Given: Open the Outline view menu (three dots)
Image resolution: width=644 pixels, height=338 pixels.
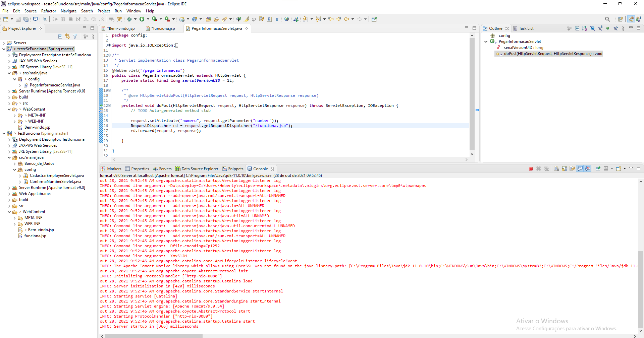Looking at the screenshot, I should click(x=623, y=28).
